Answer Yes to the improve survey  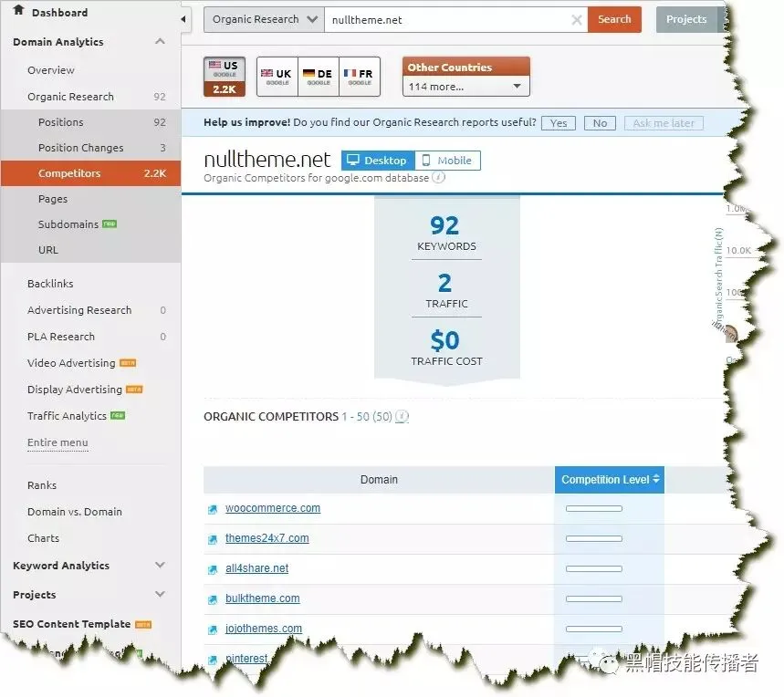click(x=559, y=123)
